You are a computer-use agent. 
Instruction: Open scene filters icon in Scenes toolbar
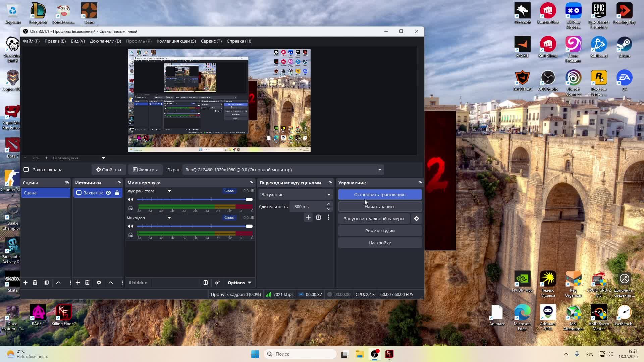47,283
